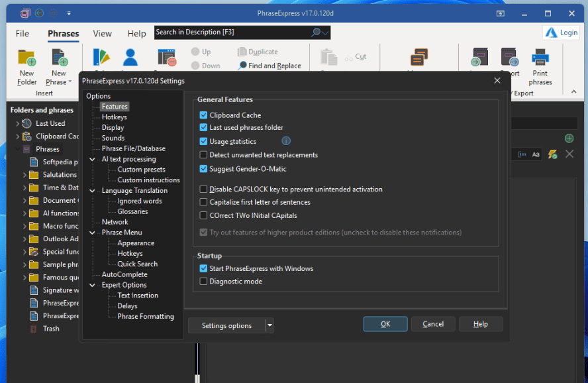Viewport: 588px width, 383px height.
Task: Collapse the ribbon with the chevron
Action: (x=573, y=91)
